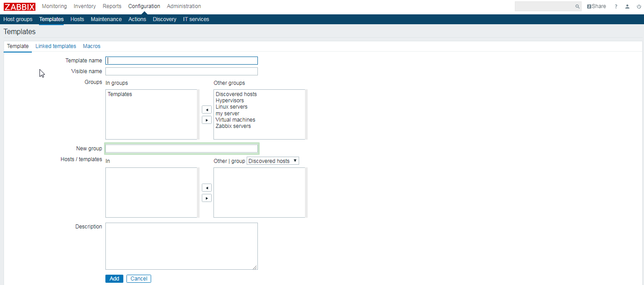
Task: Switch to the Linked templates tab
Action: pyautogui.click(x=56, y=46)
